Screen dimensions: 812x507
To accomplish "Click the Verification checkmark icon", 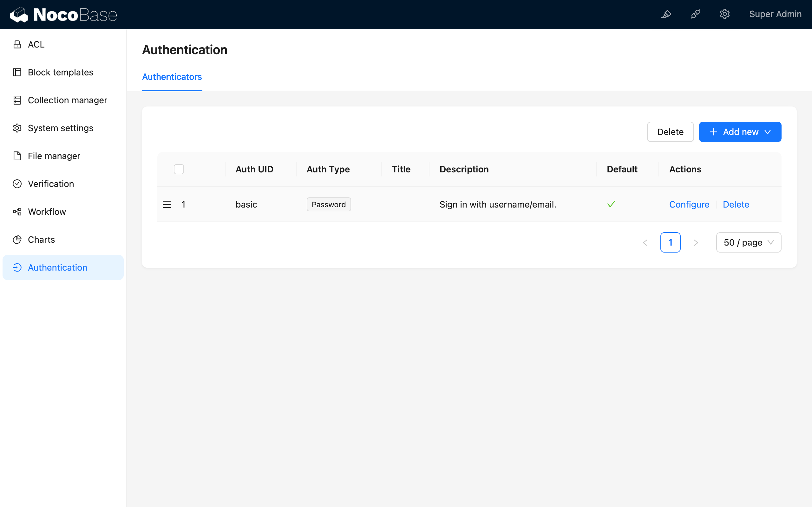I will pos(17,184).
